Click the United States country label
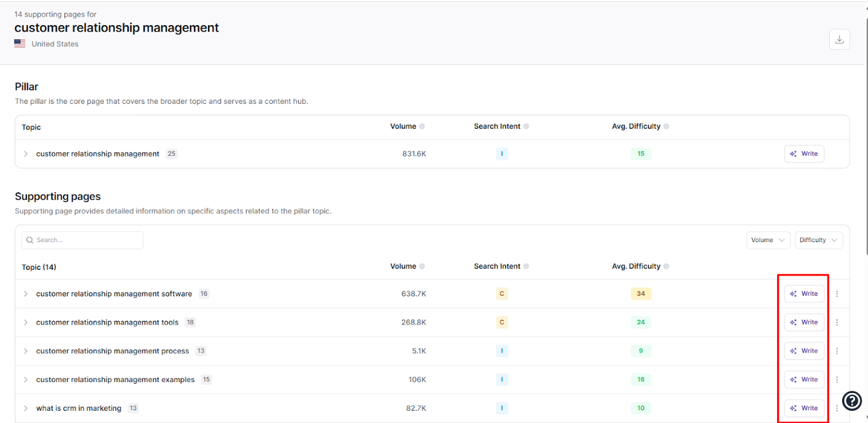868x423 pixels. click(x=55, y=44)
